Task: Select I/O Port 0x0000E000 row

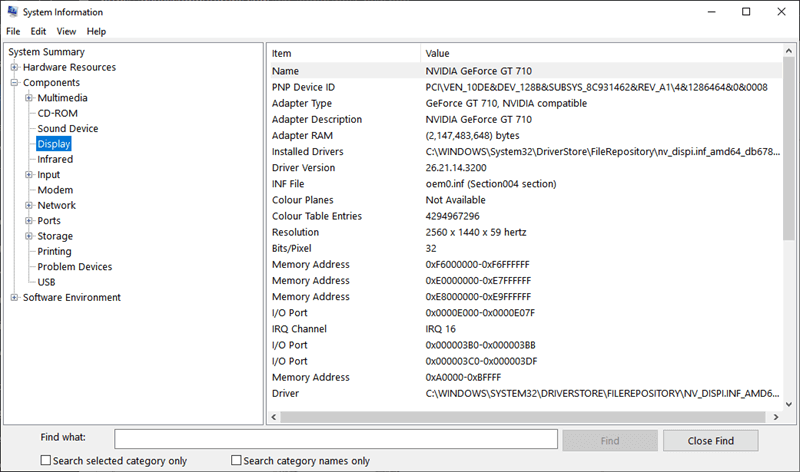Action: (524, 313)
